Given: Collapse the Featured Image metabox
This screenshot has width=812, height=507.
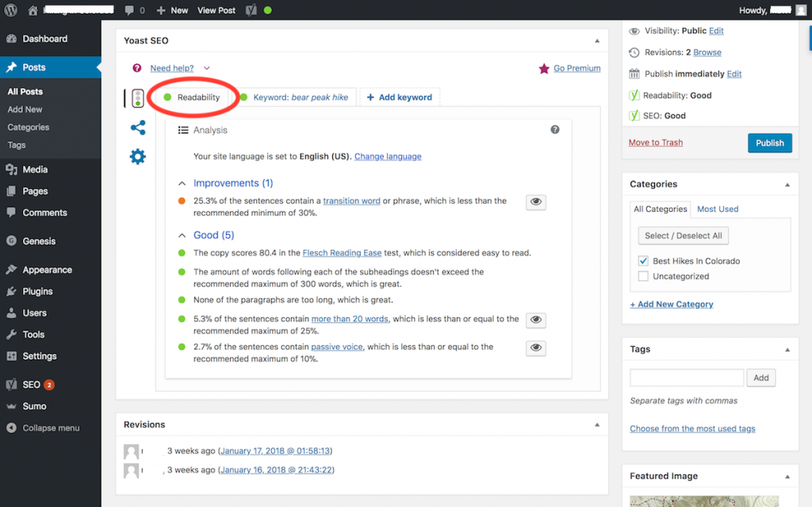Looking at the screenshot, I should click(787, 477).
